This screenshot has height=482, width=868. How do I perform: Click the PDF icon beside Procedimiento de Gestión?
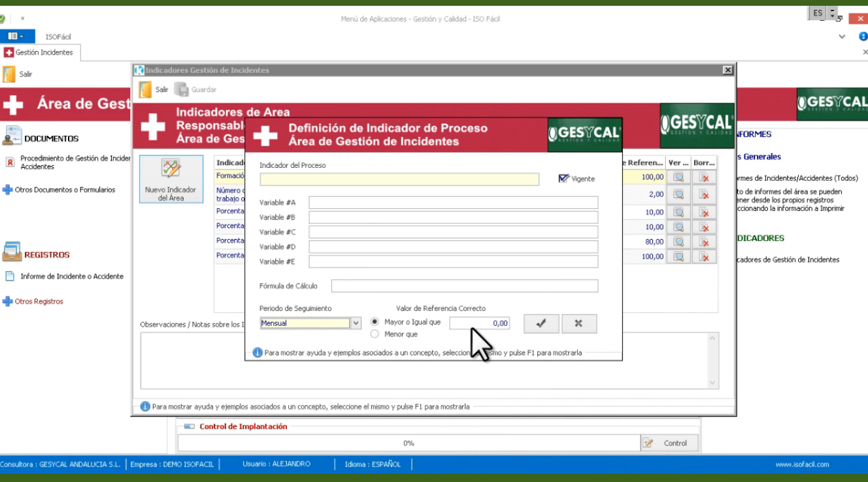click(10, 161)
